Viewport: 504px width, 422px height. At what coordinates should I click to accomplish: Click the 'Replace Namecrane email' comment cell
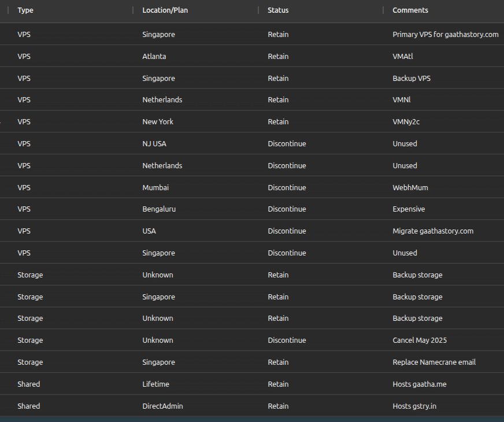434,362
